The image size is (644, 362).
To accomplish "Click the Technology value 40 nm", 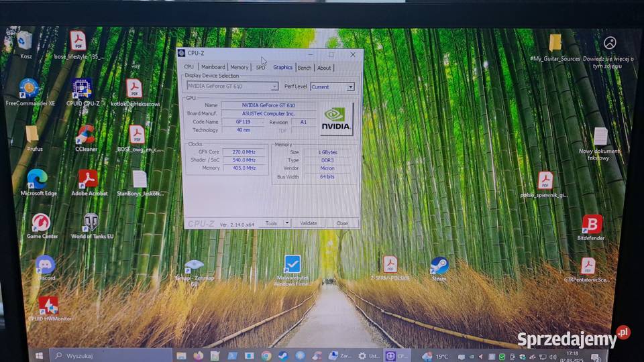I will (243, 130).
